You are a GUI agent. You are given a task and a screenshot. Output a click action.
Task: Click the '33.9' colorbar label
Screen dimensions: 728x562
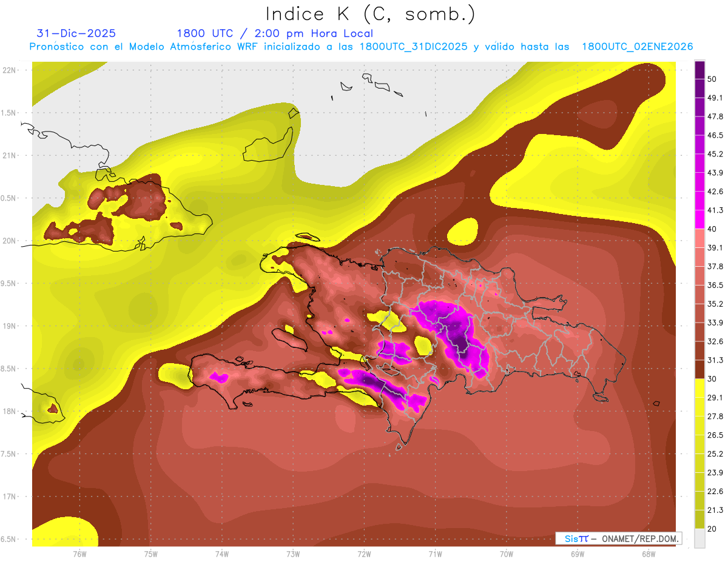[715, 323]
